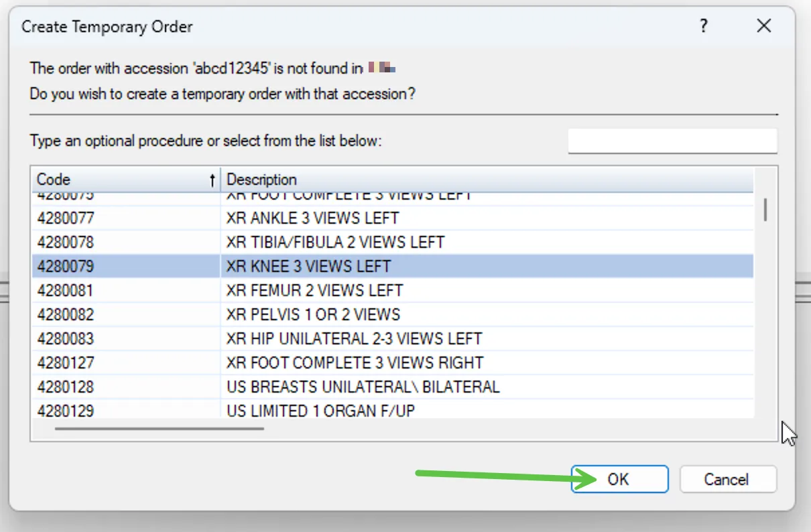Click the sort arrow on the Code column
Screen dimensions: 811x532
pos(213,180)
